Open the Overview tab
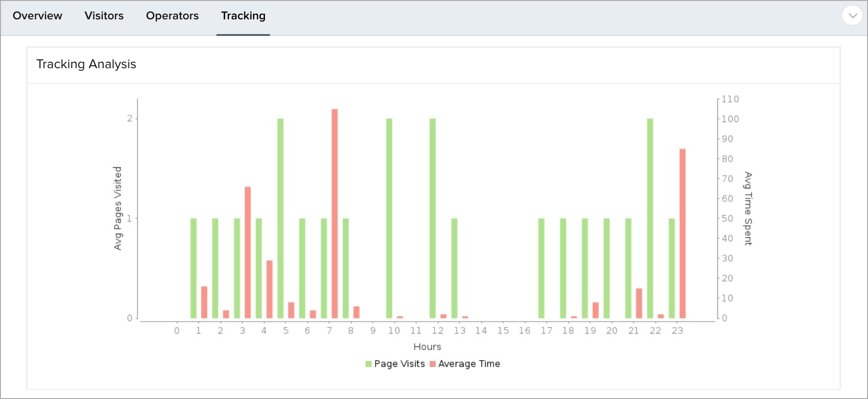Screen dimensions: 868x399 tap(37, 16)
